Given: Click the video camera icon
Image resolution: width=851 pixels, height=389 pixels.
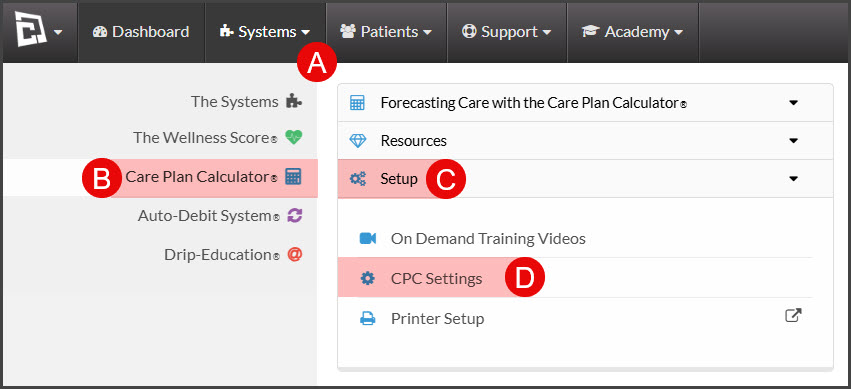Looking at the screenshot, I should tap(368, 238).
